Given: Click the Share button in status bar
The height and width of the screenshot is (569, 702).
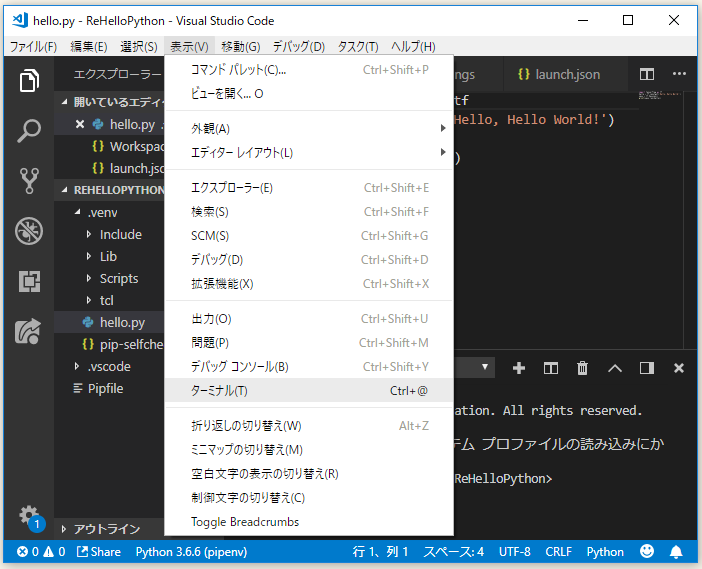Looking at the screenshot, I should tap(98, 552).
